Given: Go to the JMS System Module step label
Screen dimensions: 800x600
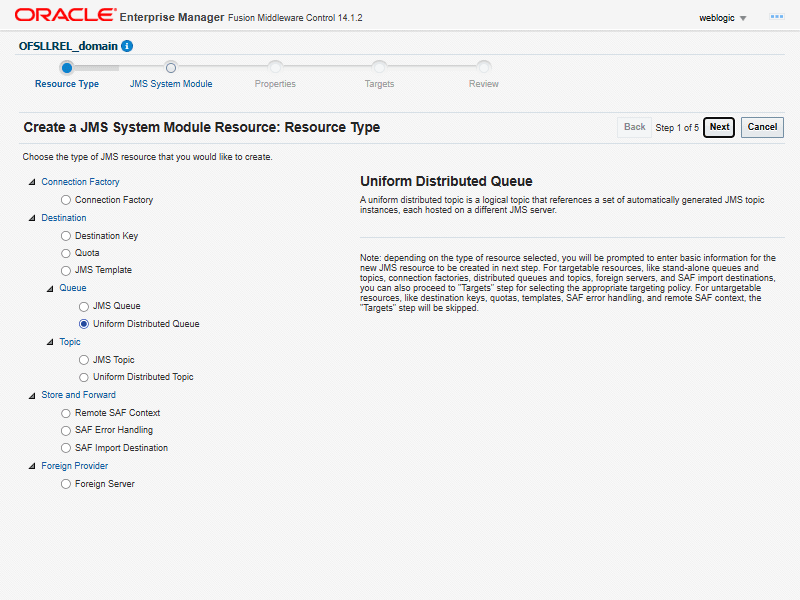Looking at the screenshot, I should pos(171,84).
